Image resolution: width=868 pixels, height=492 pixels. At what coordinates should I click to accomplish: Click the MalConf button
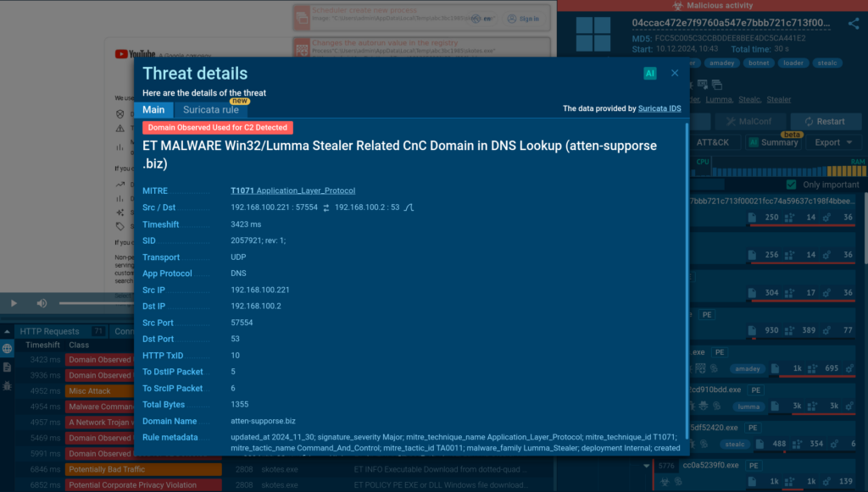[749, 122]
